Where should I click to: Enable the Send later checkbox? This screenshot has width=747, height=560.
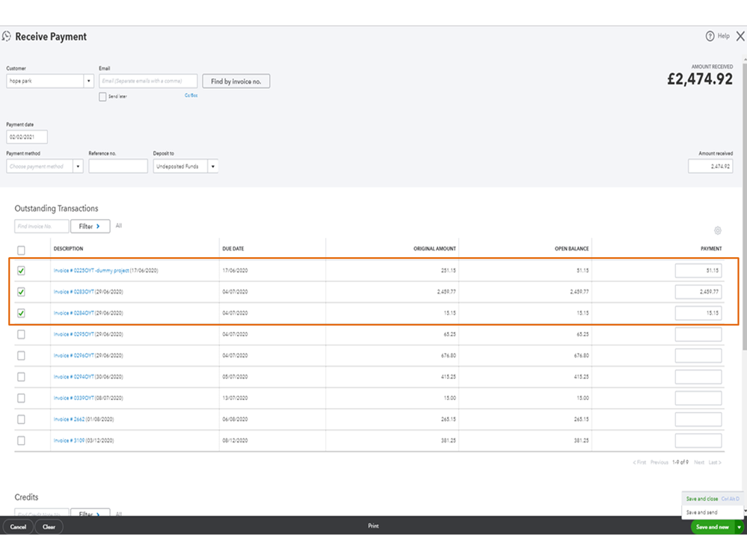click(x=102, y=96)
